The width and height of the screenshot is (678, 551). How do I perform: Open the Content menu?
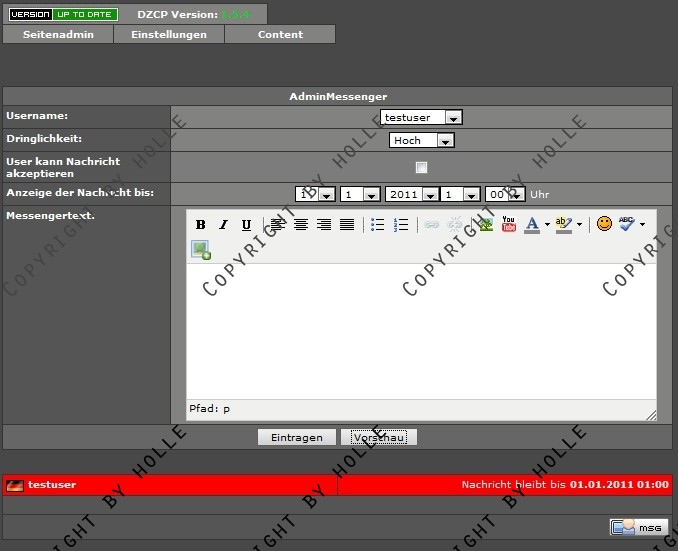[x=280, y=34]
